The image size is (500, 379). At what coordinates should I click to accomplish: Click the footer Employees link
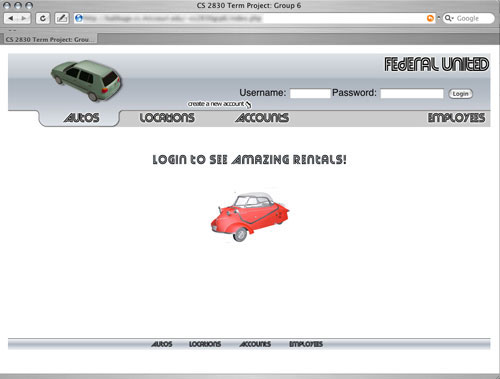[306, 344]
